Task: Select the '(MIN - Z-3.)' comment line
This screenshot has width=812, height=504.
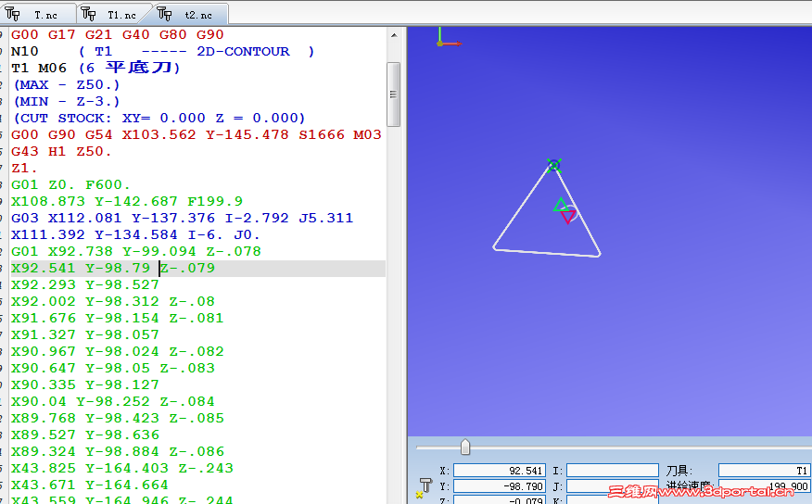Action: pos(67,101)
